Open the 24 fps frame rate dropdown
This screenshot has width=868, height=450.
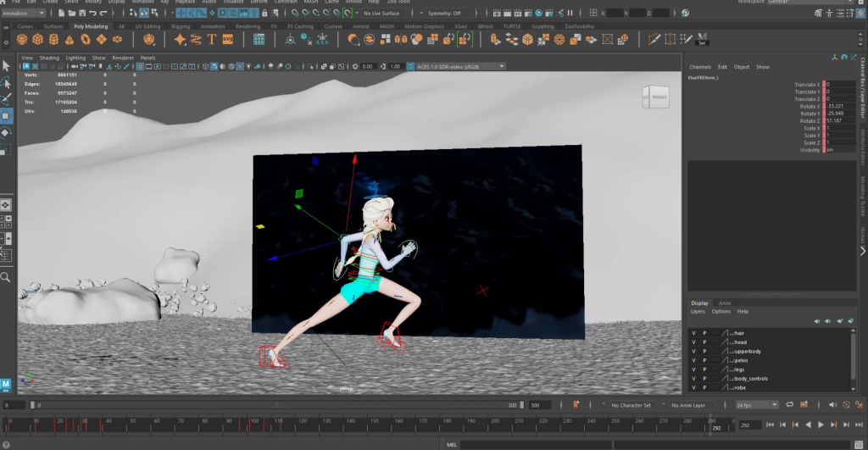(x=756, y=404)
